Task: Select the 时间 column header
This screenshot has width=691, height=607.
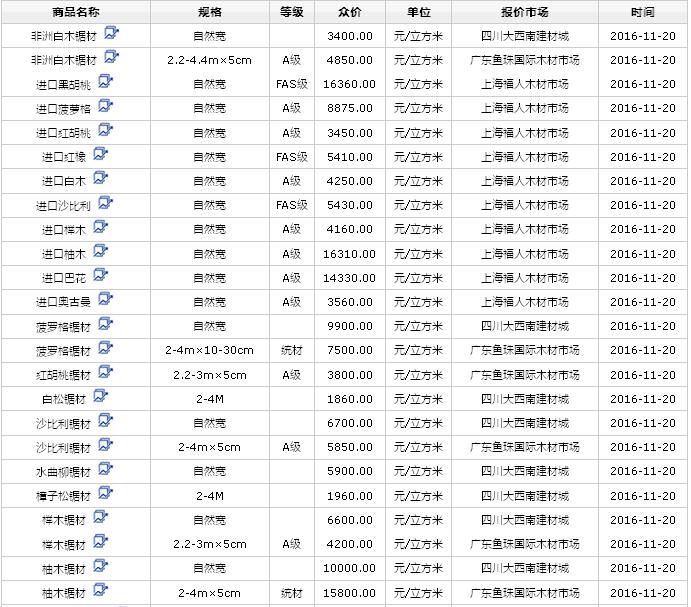Action: click(x=643, y=12)
